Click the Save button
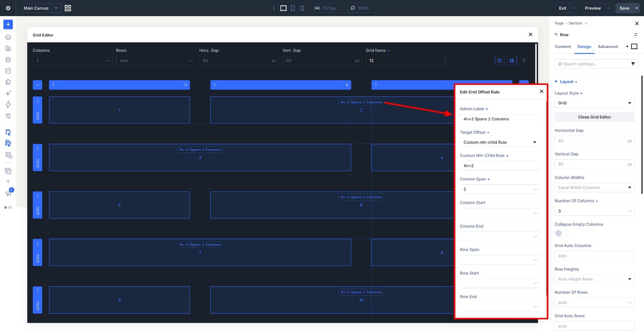644x334 pixels. [x=624, y=8]
